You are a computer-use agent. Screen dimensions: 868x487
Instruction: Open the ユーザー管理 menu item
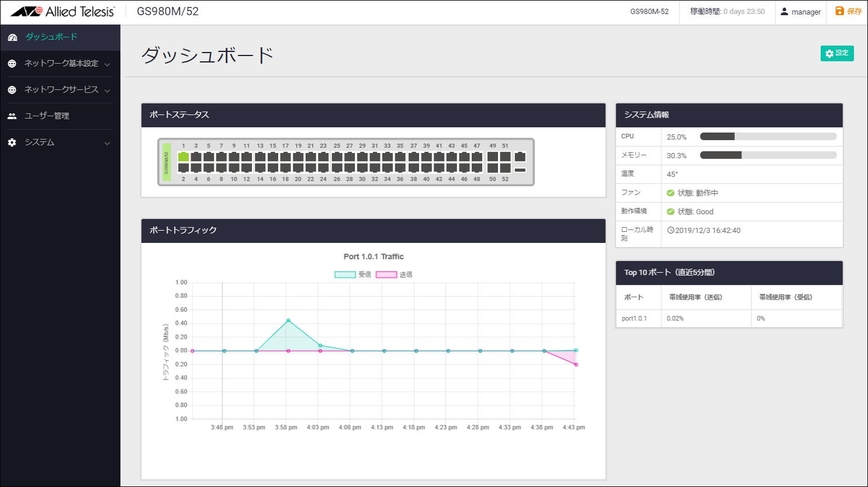point(47,116)
